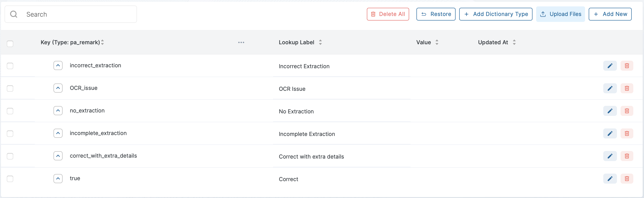Focus the Search input field
This screenshot has width=644, height=198.
click(x=78, y=14)
